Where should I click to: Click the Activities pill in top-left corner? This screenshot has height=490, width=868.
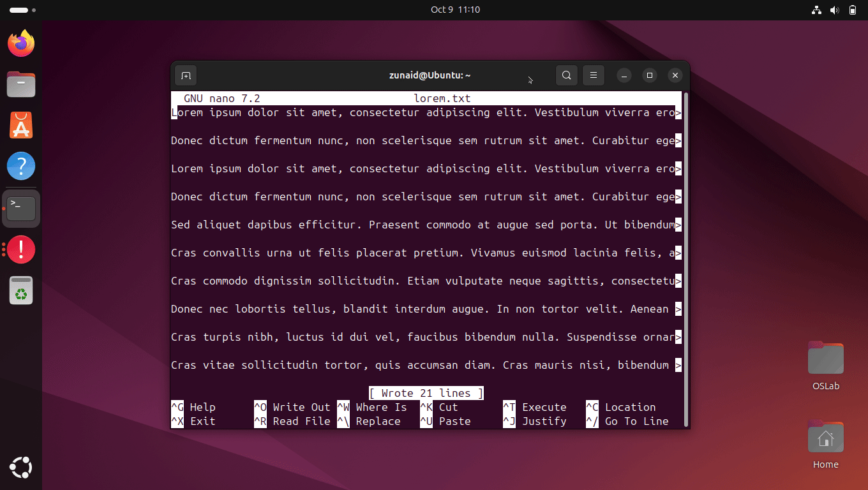click(x=19, y=10)
